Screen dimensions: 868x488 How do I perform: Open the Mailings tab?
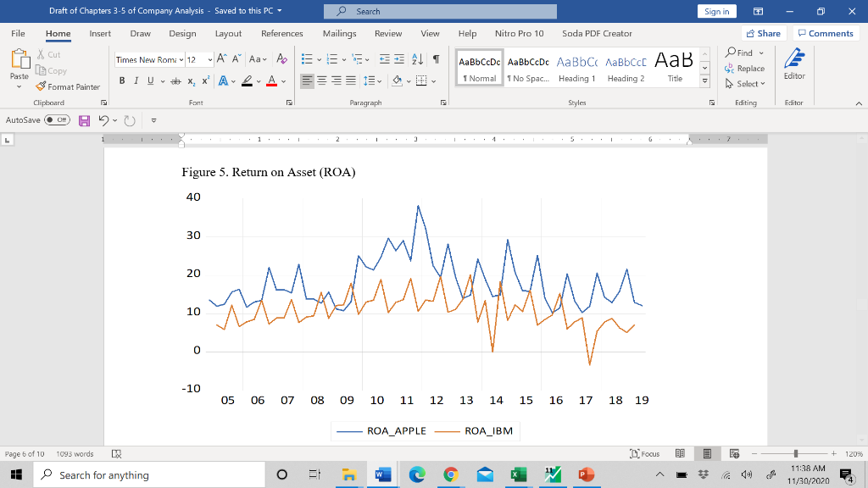point(338,34)
